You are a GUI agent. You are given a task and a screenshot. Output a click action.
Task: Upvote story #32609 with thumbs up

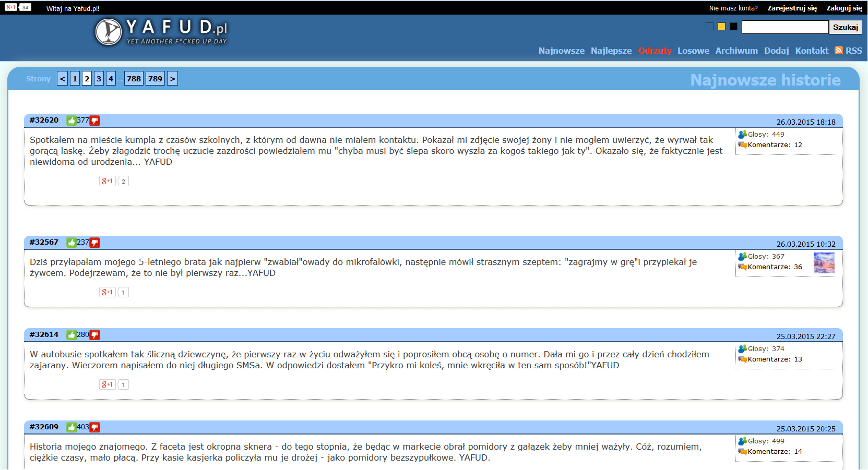tap(72, 427)
